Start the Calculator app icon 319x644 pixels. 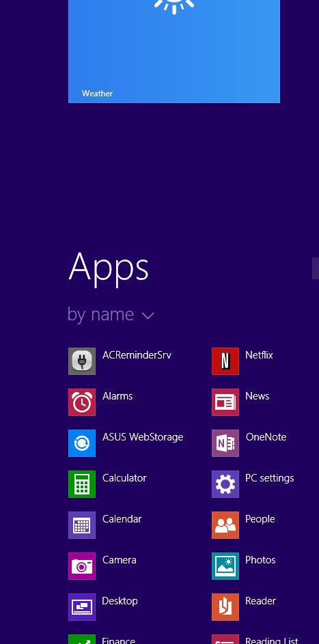coord(82,484)
